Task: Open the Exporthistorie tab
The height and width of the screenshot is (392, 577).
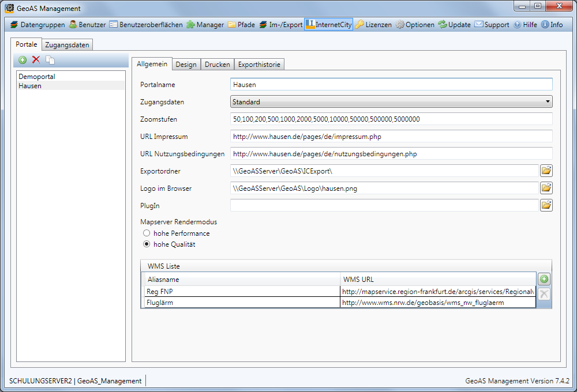Action: 259,65
